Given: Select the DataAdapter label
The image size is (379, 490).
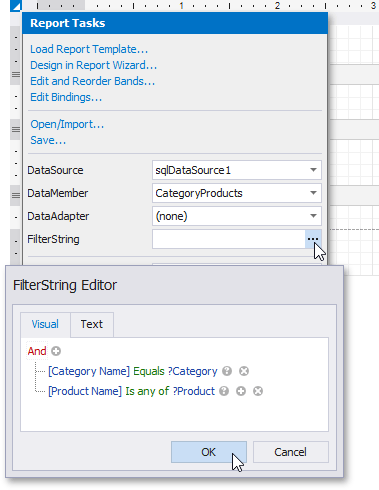Looking at the screenshot, I should tap(58, 216).
